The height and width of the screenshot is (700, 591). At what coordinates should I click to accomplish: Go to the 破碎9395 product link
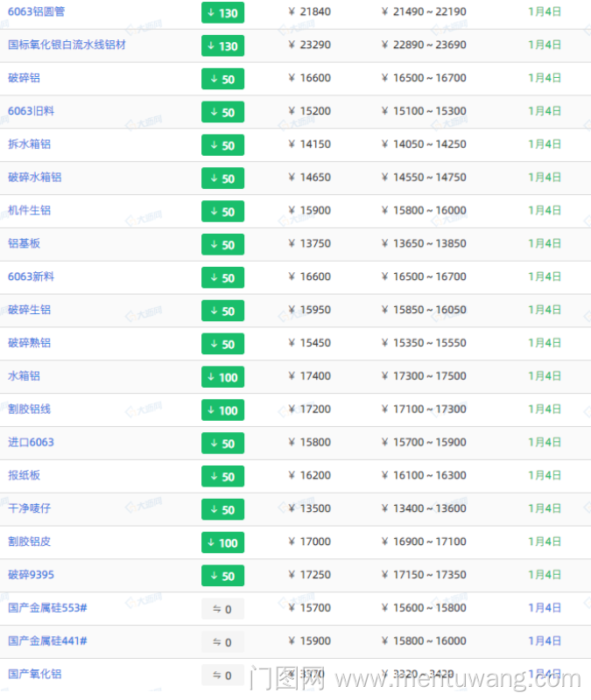(x=31, y=575)
